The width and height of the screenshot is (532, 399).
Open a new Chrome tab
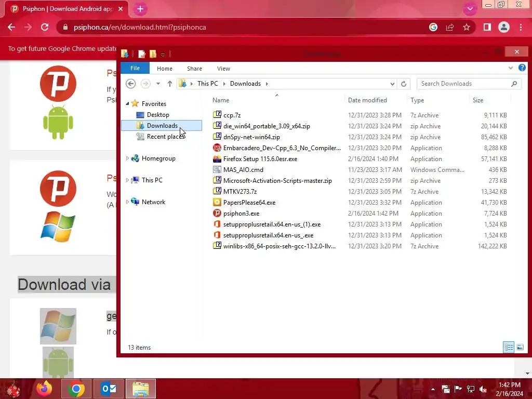[140, 9]
